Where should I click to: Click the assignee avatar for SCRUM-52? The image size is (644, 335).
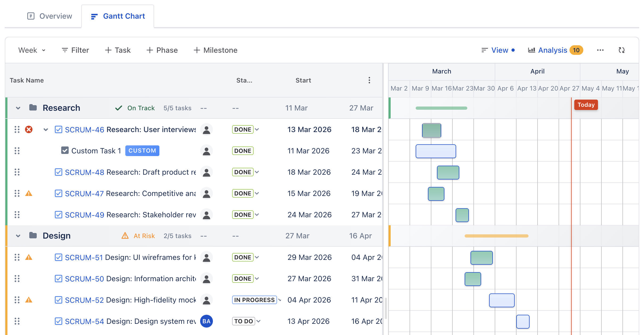[207, 300]
